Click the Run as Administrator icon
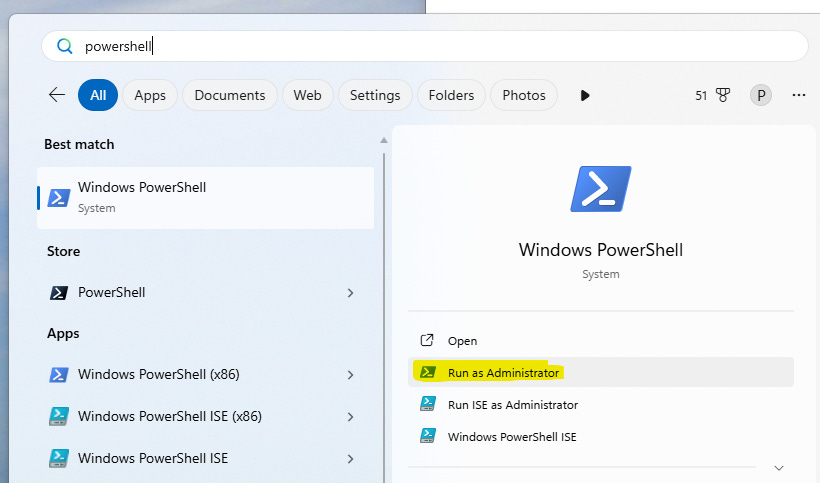 [x=428, y=372]
